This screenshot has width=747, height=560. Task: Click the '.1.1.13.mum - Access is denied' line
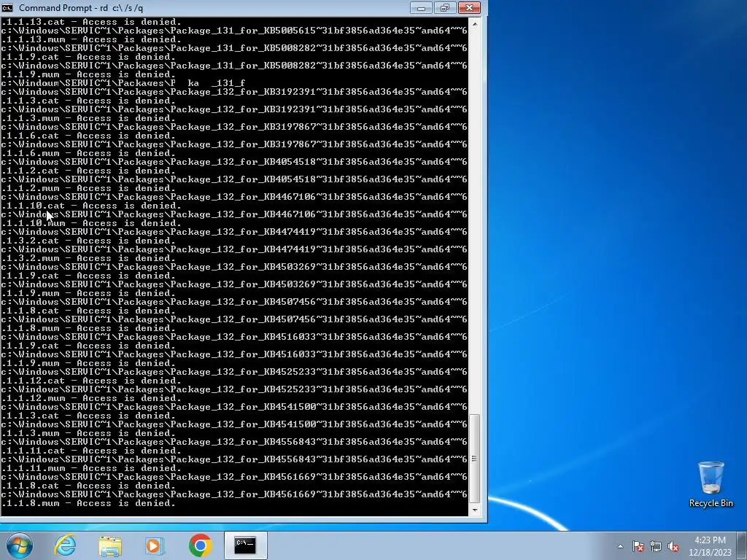pyautogui.click(x=91, y=39)
